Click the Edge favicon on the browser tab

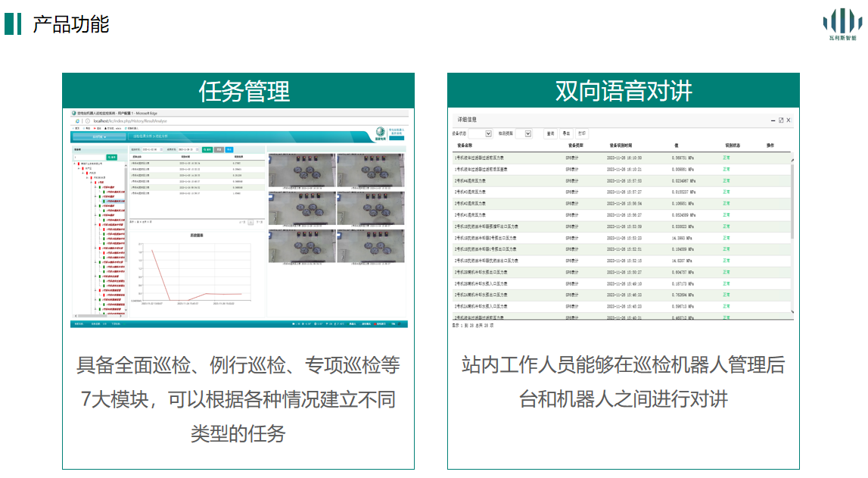(74, 112)
